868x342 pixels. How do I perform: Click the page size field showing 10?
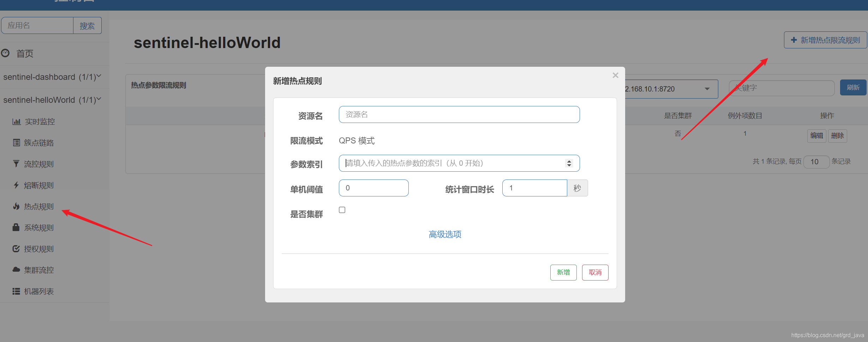tap(816, 162)
